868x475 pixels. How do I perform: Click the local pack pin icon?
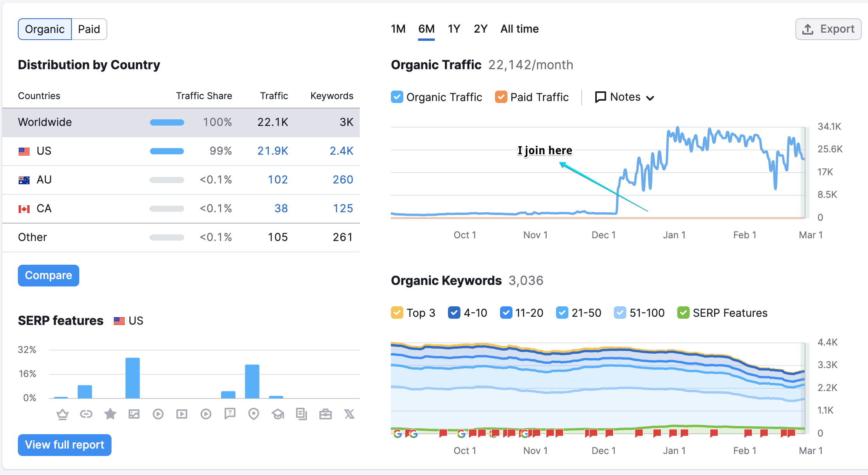click(x=254, y=414)
